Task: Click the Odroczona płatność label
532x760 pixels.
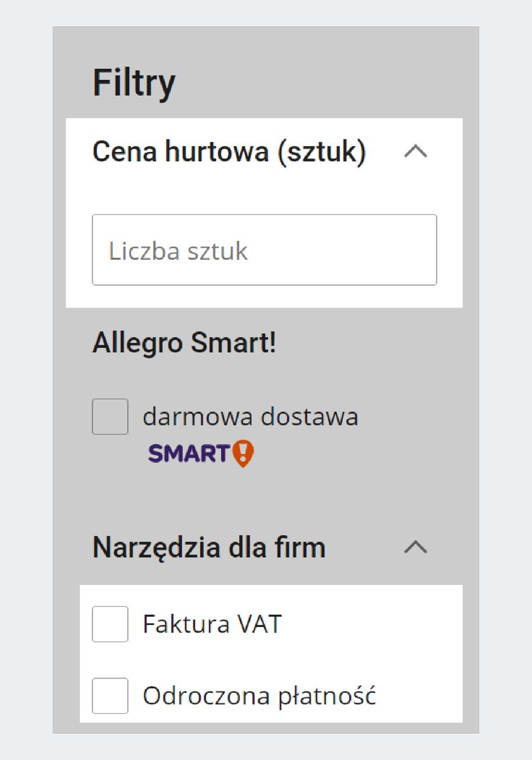Action: (x=260, y=696)
